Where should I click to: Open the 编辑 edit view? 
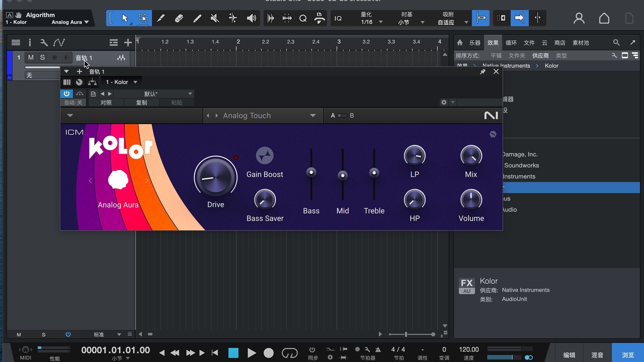coord(569,355)
